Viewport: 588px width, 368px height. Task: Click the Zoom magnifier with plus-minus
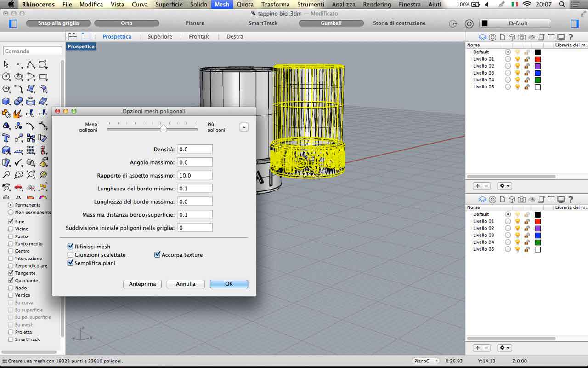click(6, 175)
